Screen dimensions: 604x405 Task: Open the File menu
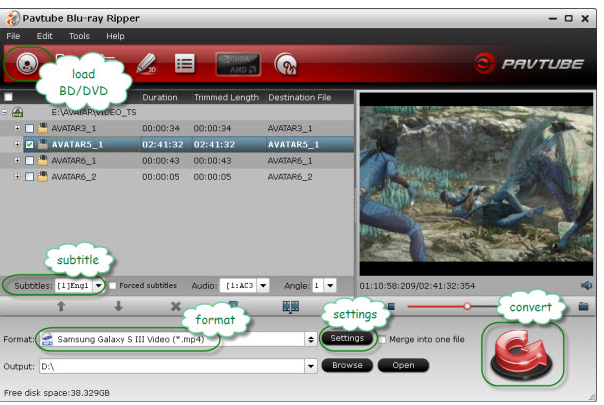tap(13, 36)
